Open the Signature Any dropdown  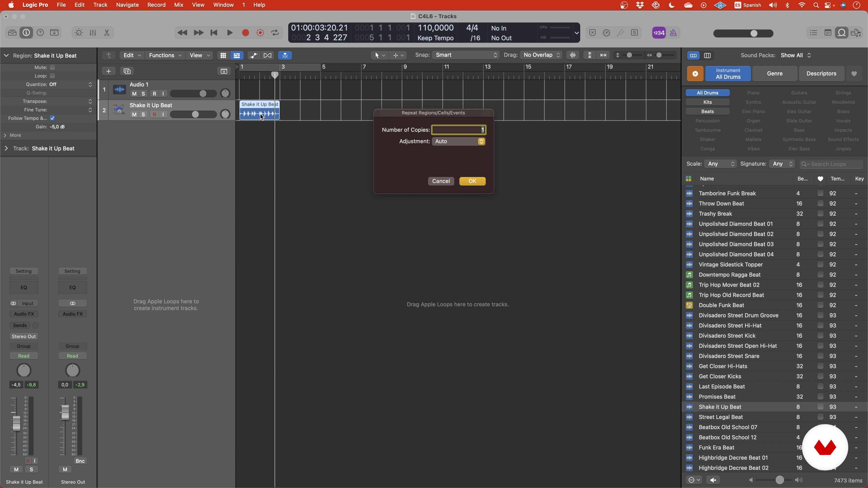pos(782,164)
